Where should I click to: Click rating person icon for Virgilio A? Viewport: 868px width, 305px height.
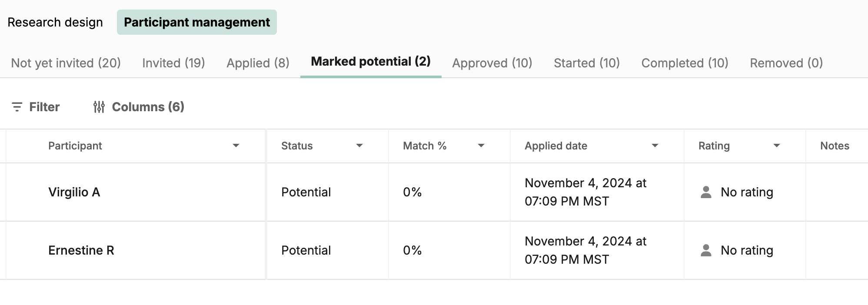point(706,192)
